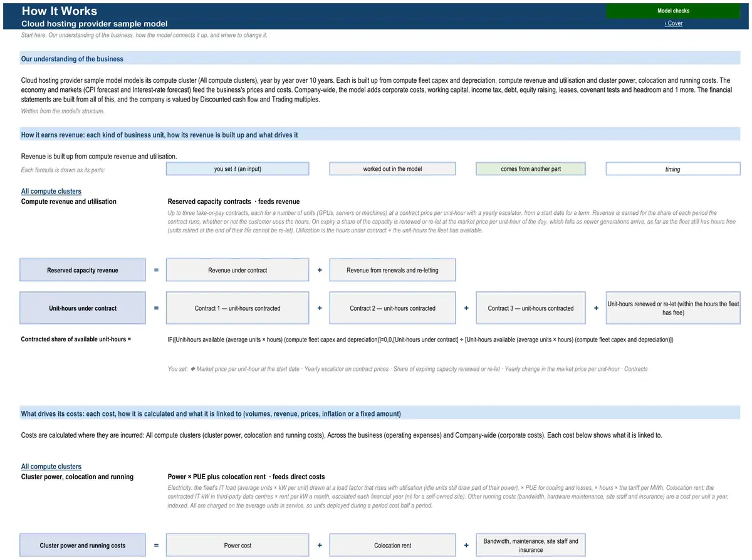Click the 'comes from another part' legend box
Image resolution: width=752 pixels, height=560 pixels.
(x=531, y=169)
